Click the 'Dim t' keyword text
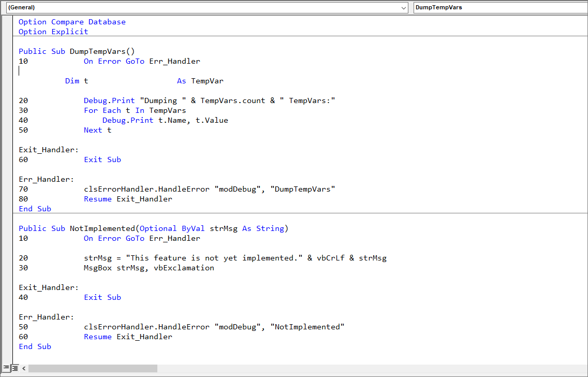588x377 pixels. click(77, 81)
